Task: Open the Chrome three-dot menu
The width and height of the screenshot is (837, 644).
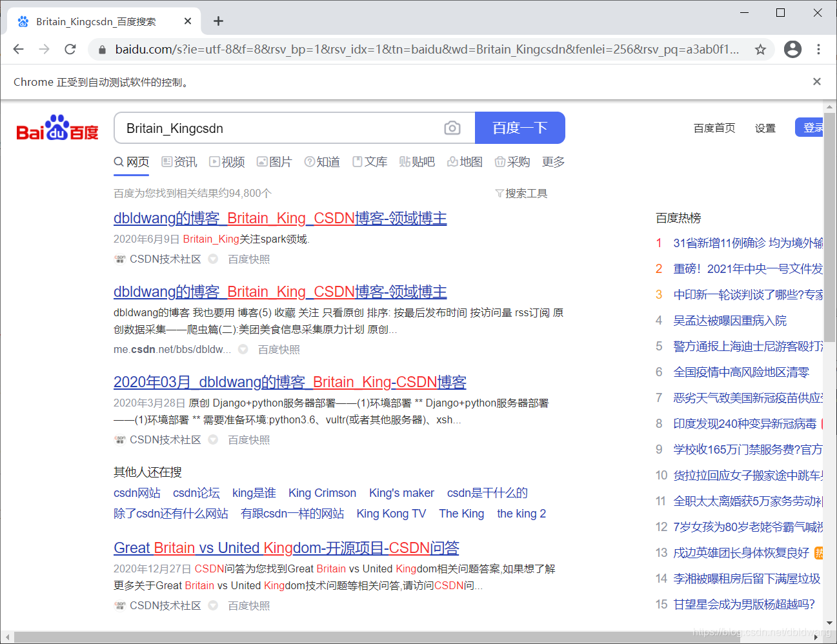Action: tap(818, 49)
